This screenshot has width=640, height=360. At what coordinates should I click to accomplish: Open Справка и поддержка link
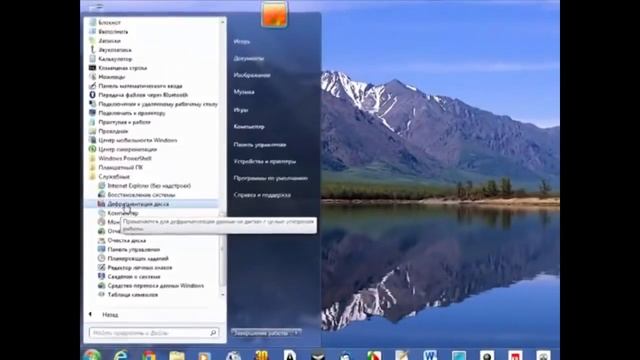point(262,195)
